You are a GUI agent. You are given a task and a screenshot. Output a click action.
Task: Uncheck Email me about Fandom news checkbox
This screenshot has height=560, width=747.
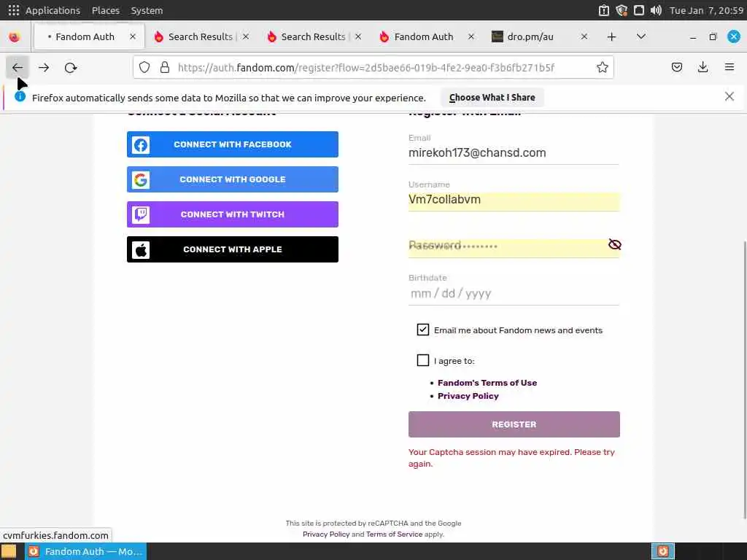pos(422,330)
